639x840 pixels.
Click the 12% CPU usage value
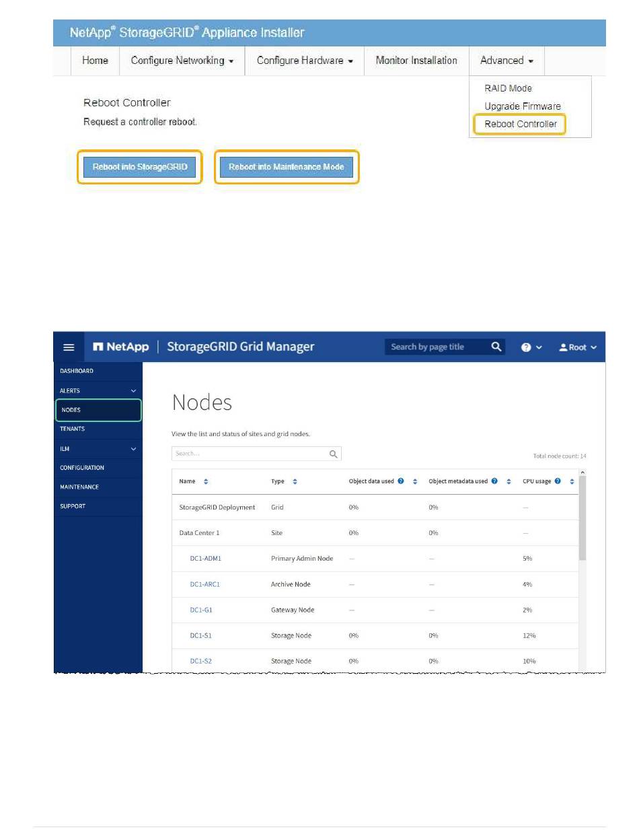coord(529,635)
